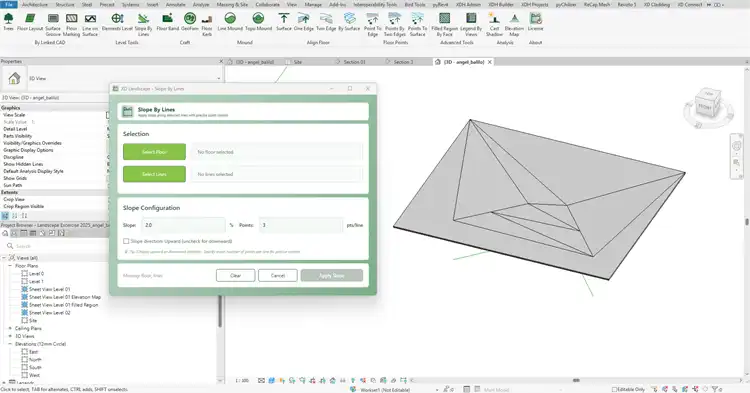Viewport: 750px width, 393px height.
Task: Activate the Line Mound tool
Action: coord(230,22)
